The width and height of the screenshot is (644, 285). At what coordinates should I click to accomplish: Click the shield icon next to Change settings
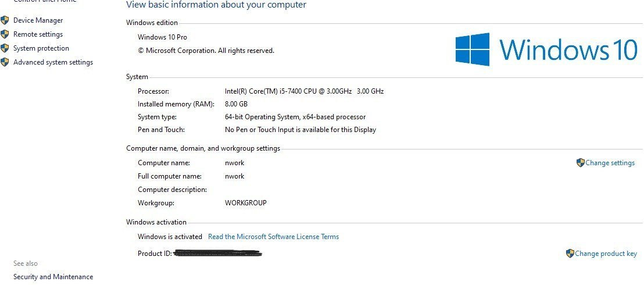[580, 163]
